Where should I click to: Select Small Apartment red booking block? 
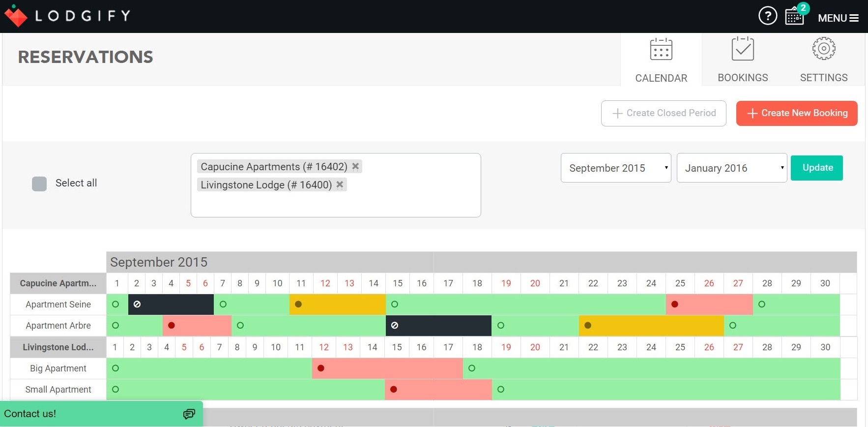[x=438, y=390]
